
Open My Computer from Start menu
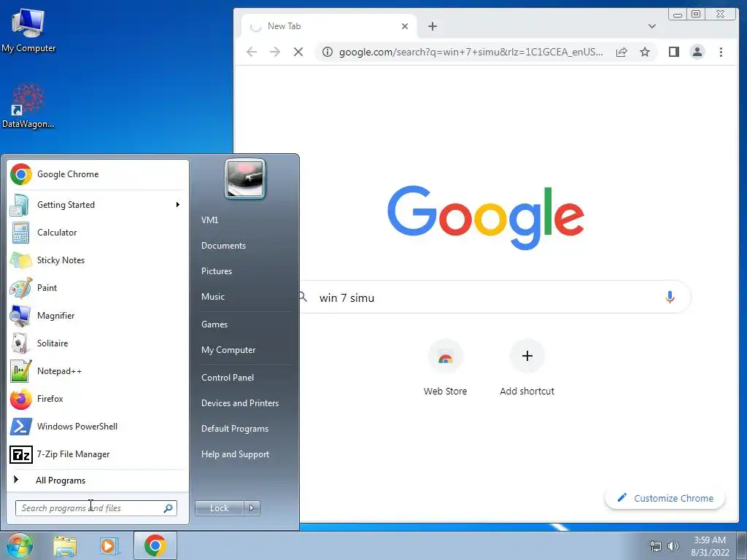228,350
